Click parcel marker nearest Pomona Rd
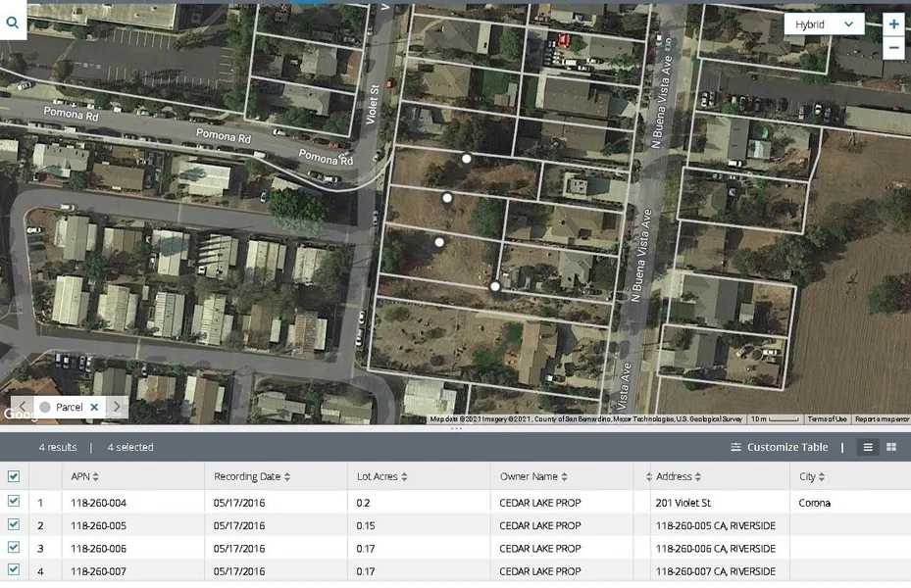The height and width of the screenshot is (588, 911). tap(467, 158)
